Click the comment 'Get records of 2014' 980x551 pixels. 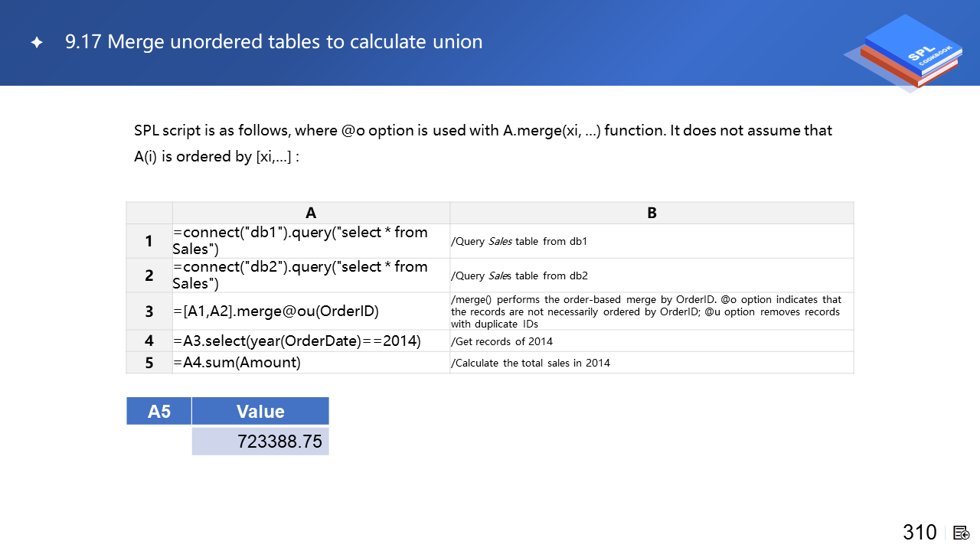tap(503, 341)
